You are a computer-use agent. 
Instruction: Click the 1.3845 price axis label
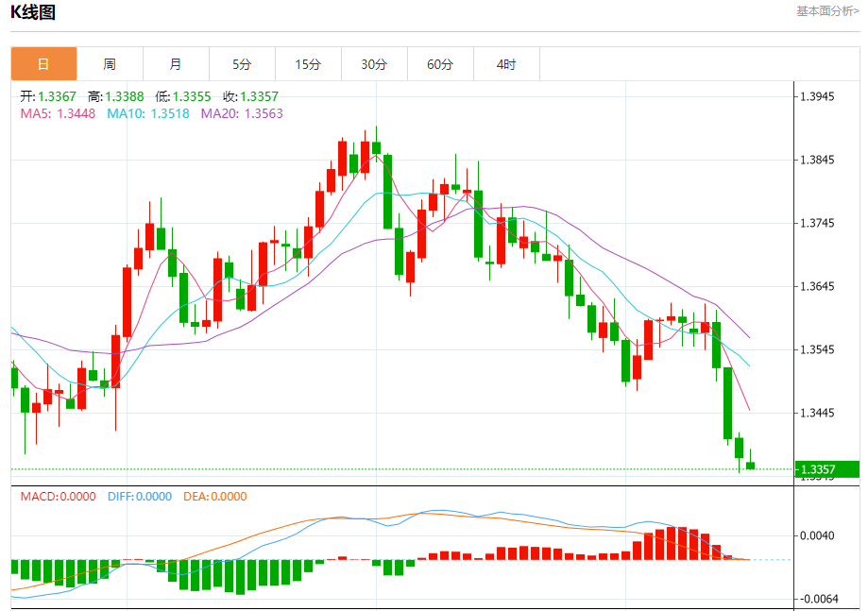pyautogui.click(x=817, y=160)
